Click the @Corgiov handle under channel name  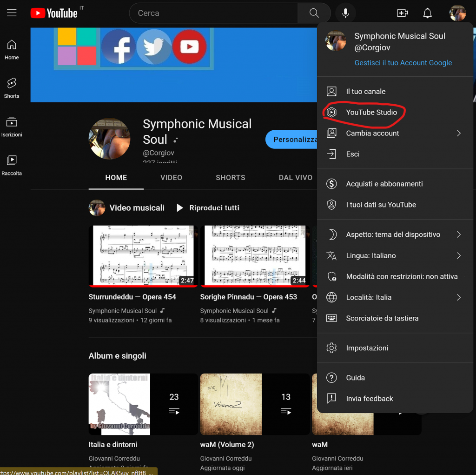tap(159, 153)
